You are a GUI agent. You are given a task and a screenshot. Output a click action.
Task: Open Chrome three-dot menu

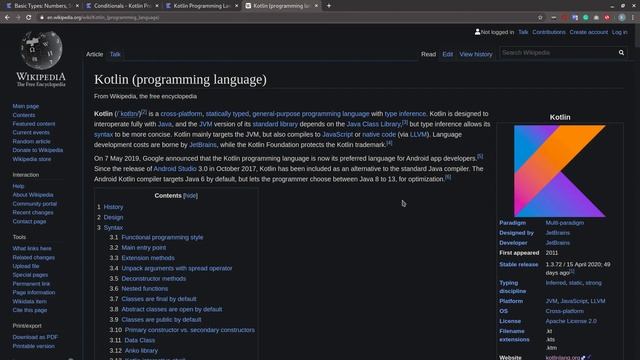coord(633,18)
